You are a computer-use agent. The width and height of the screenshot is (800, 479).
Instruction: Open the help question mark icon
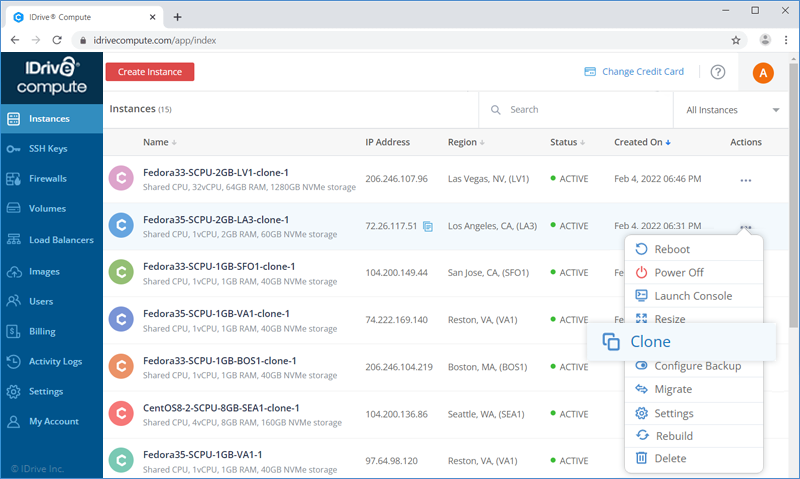click(718, 72)
